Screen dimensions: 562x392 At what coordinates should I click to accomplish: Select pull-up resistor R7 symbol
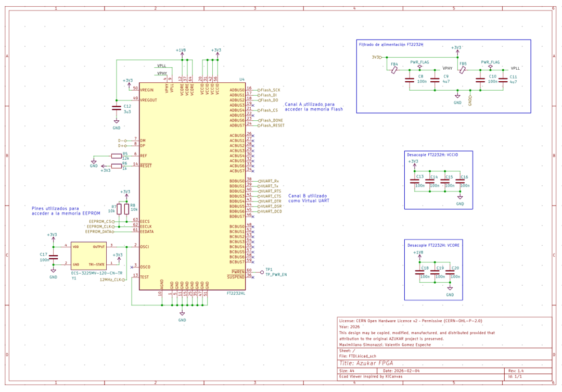coord(119,209)
